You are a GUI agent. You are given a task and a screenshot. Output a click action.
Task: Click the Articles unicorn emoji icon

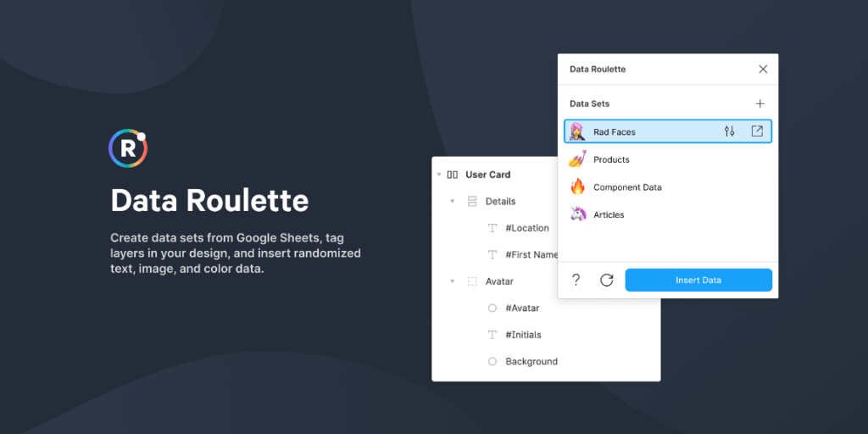pos(578,214)
